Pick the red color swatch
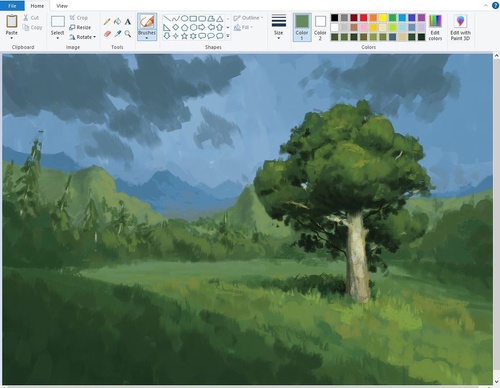Viewport: 500px width, 388px height. pyautogui.click(x=363, y=18)
